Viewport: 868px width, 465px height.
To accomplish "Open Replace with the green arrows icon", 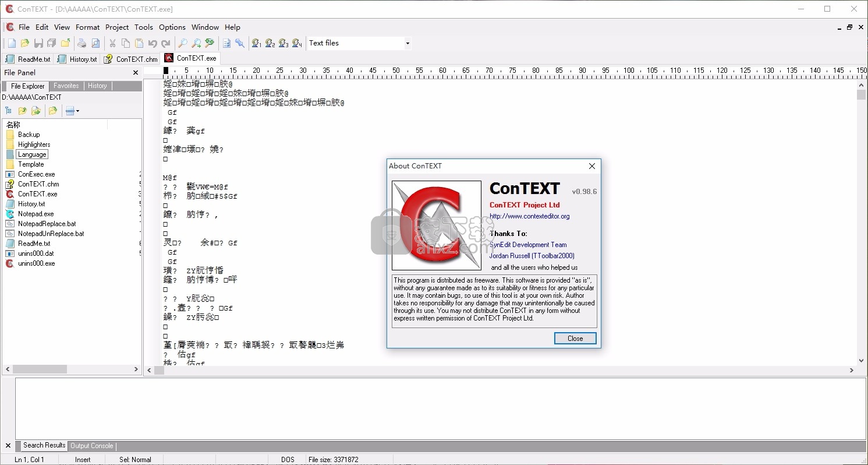I will coord(210,43).
